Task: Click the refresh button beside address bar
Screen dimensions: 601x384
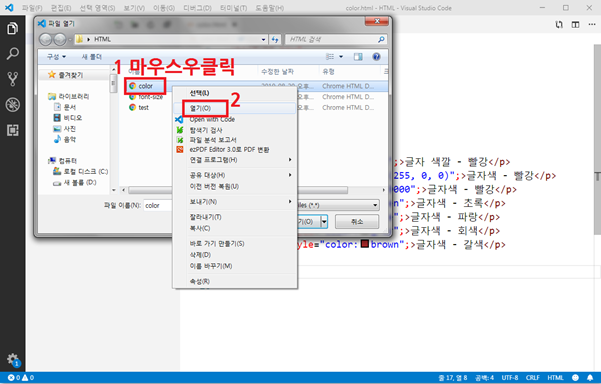Action: [275, 39]
